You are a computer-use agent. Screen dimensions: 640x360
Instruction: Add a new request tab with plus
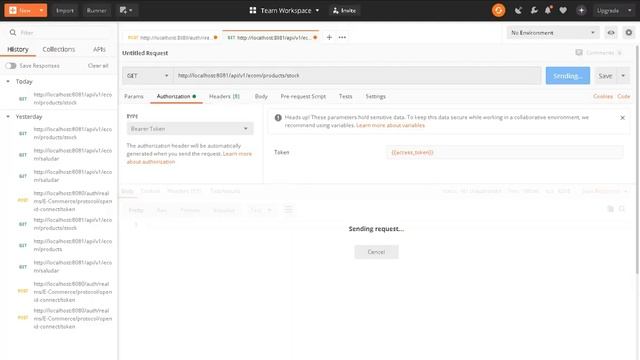329,37
